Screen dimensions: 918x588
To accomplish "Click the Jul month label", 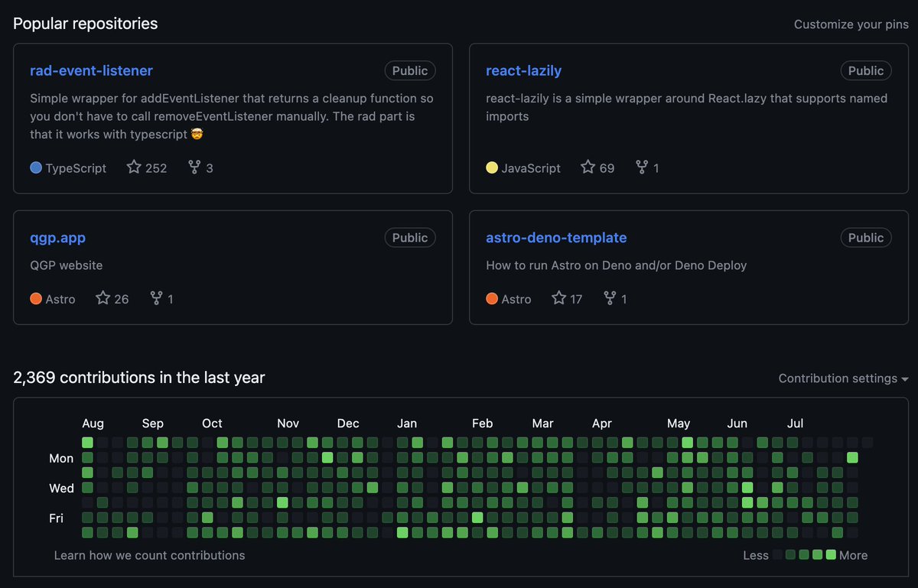I will coord(796,424).
